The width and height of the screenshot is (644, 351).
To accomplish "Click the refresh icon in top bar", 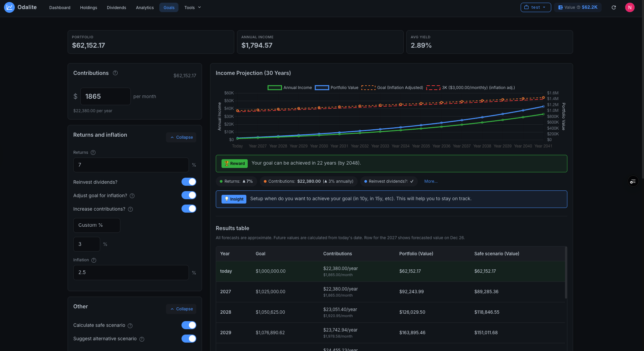I will (x=614, y=7).
